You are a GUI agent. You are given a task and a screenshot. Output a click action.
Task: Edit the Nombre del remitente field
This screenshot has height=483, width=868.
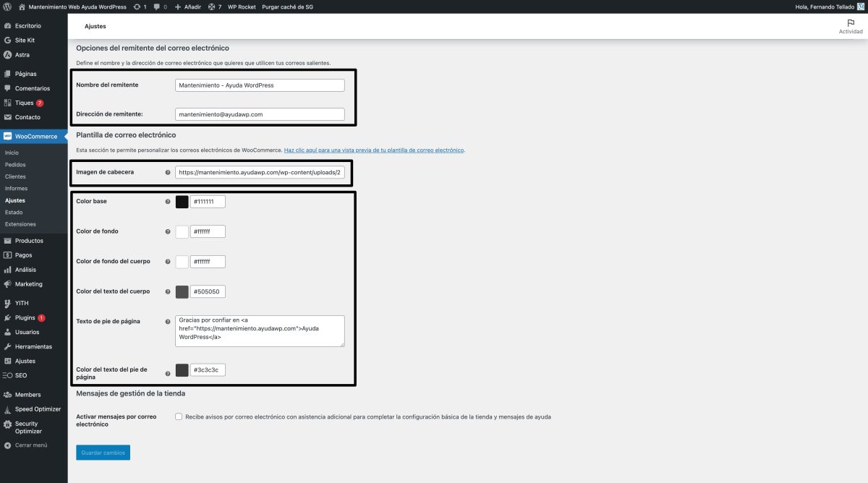coord(259,85)
